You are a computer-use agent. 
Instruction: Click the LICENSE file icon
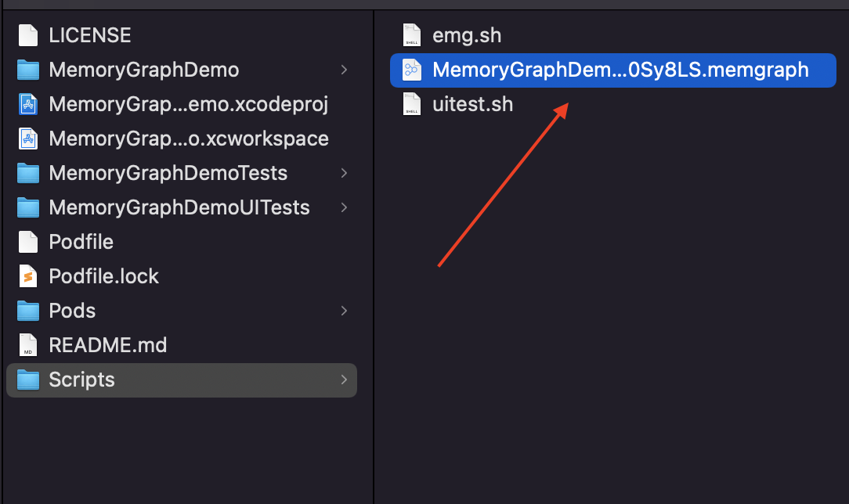28,35
